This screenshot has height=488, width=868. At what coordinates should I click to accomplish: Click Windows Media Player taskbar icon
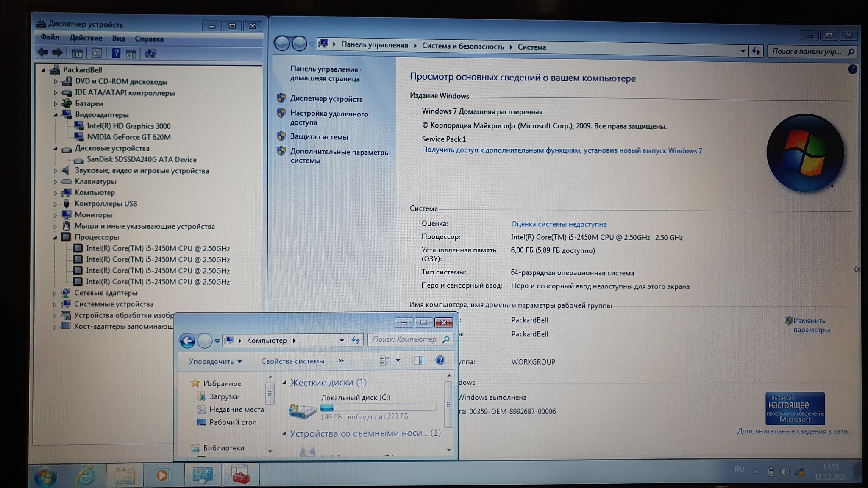[162, 475]
